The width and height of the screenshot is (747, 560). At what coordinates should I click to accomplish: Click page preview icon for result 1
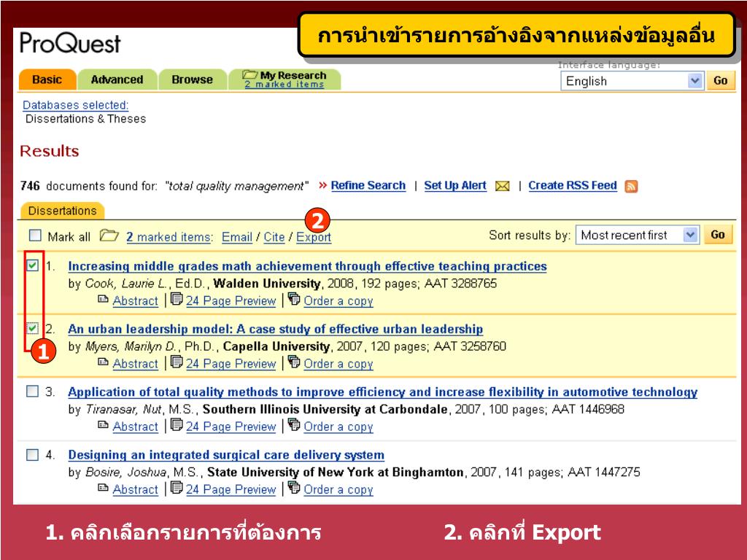click(x=177, y=299)
